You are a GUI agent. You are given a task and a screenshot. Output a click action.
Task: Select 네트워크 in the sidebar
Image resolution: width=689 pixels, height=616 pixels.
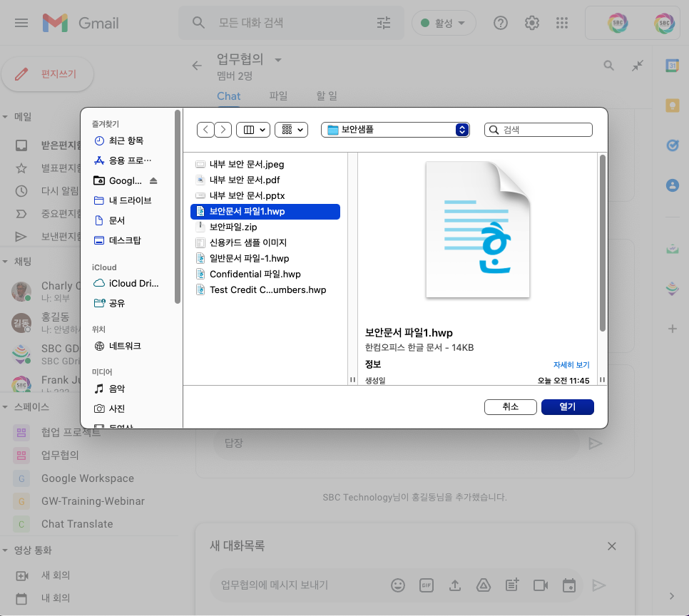tap(125, 346)
